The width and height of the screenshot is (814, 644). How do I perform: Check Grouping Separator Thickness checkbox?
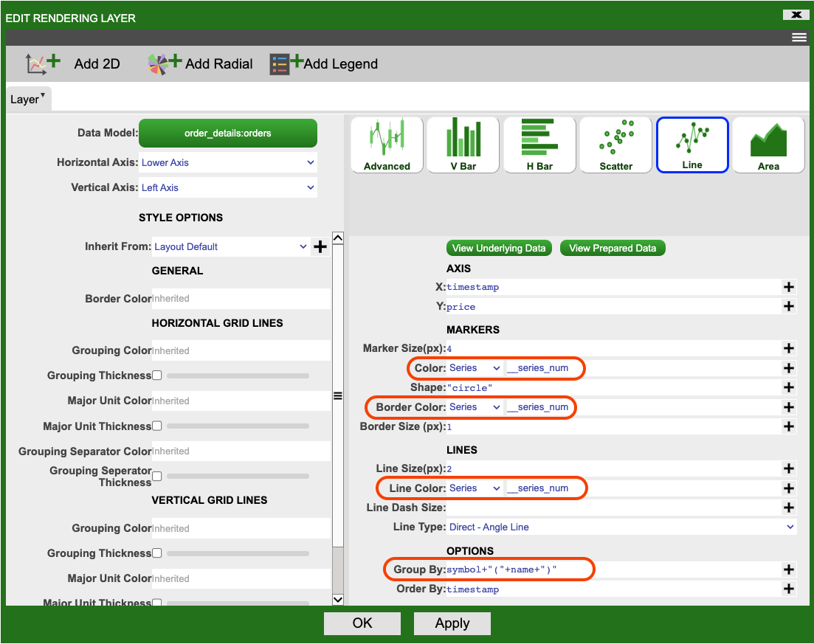156,477
